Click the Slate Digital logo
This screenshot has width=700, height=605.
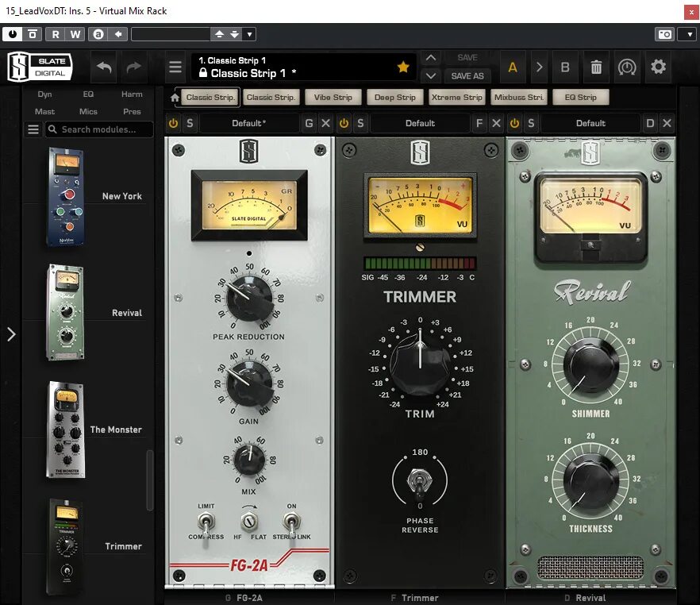point(40,67)
